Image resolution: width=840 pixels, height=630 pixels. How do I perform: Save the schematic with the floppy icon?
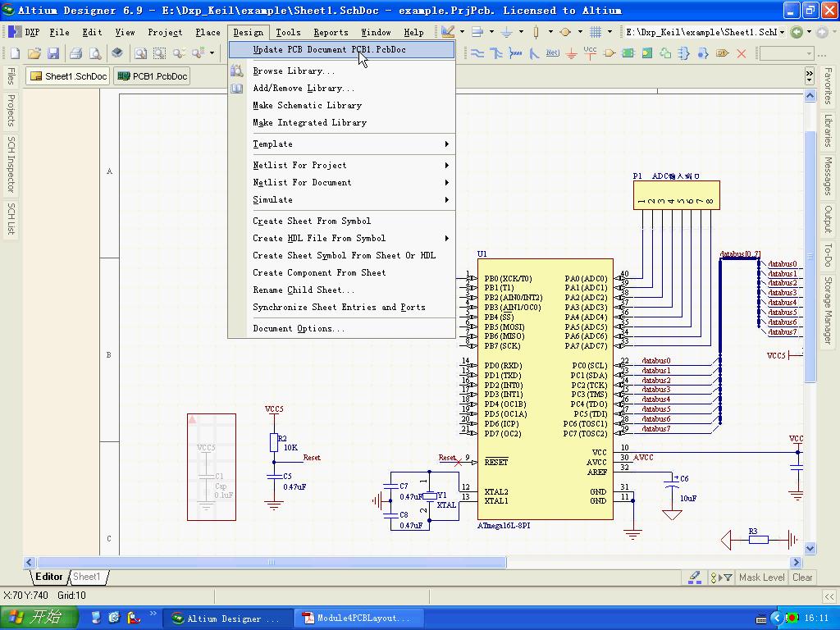point(53,53)
